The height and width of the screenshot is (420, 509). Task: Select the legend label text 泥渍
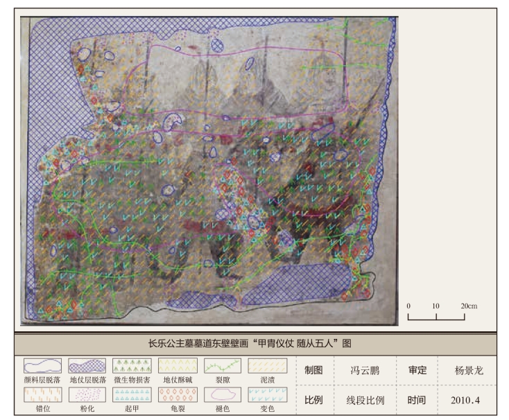pyautogui.click(x=268, y=380)
